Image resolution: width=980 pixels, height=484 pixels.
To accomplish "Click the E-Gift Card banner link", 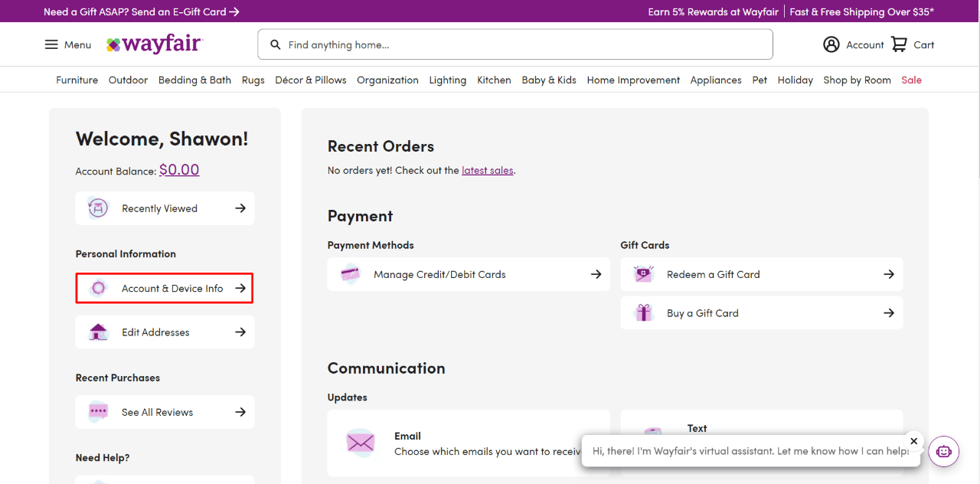I will 142,11.
